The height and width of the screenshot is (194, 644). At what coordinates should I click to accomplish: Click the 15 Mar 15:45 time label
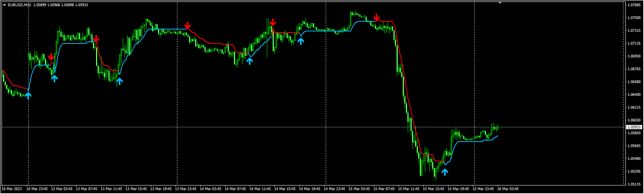click(434, 189)
